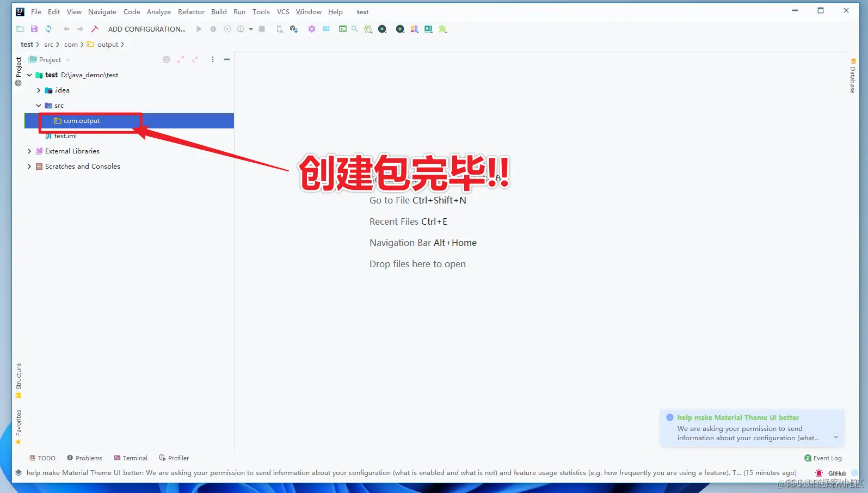Click 'src' in the breadcrumb bar
868x493 pixels.
(x=49, y=44)
